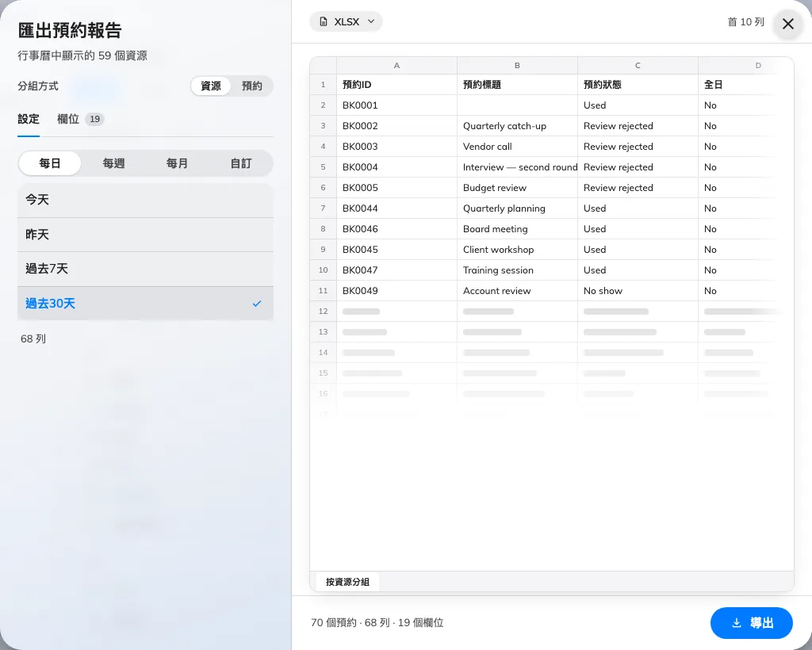
Task: Click the blue checkmark beside 過去30天
Action: (256, 304)
